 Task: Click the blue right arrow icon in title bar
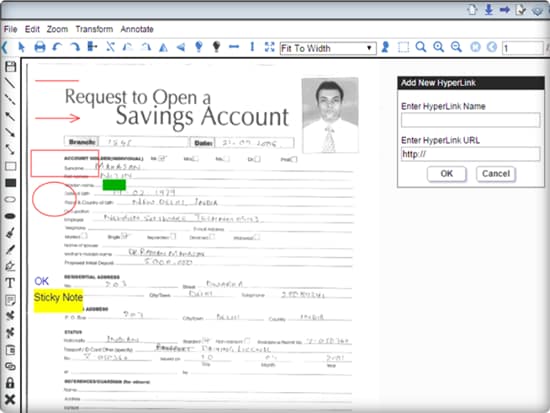tap(505, 9)
